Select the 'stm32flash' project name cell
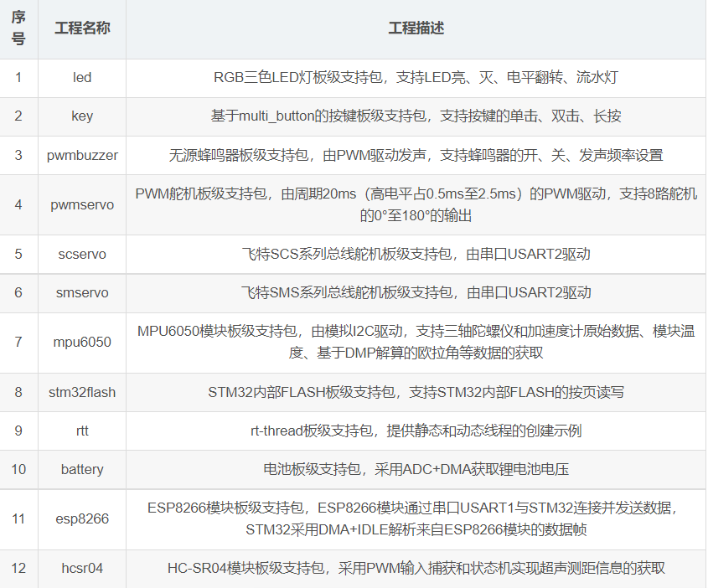The image size is (708, 588). [x=82, y=392]
